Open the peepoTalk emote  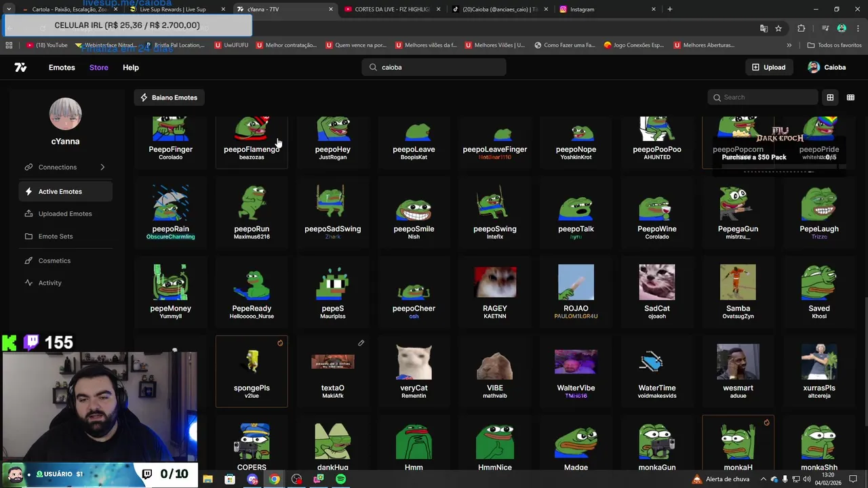pos(576,212)
